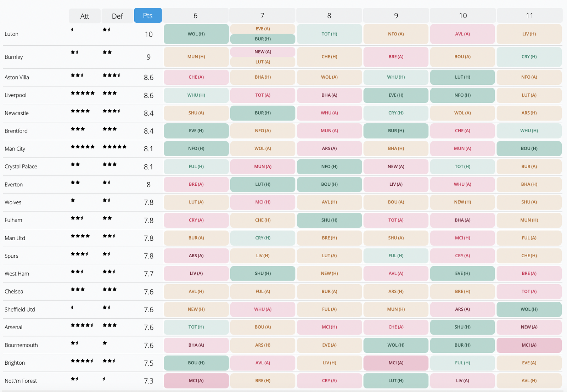Open Luton team row name
567x392 pixels.
point(11,34)
